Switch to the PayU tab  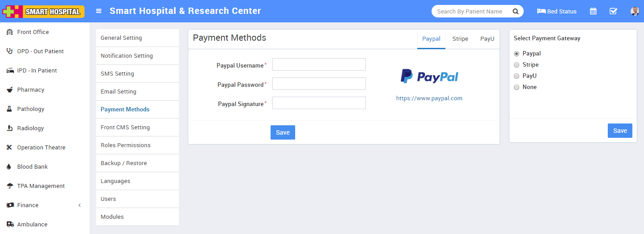click(487, 39)
